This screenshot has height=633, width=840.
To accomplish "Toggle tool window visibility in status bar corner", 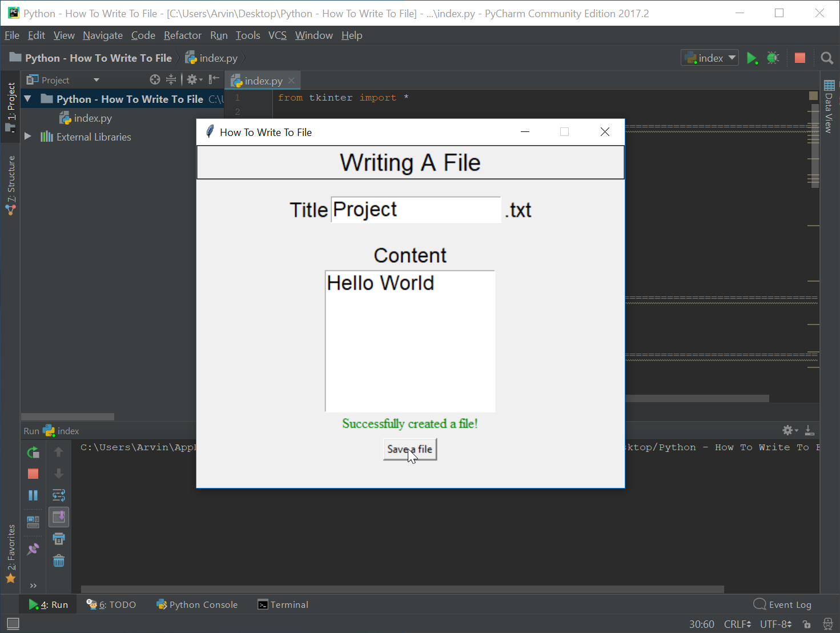I will click(x=13, y=624).
